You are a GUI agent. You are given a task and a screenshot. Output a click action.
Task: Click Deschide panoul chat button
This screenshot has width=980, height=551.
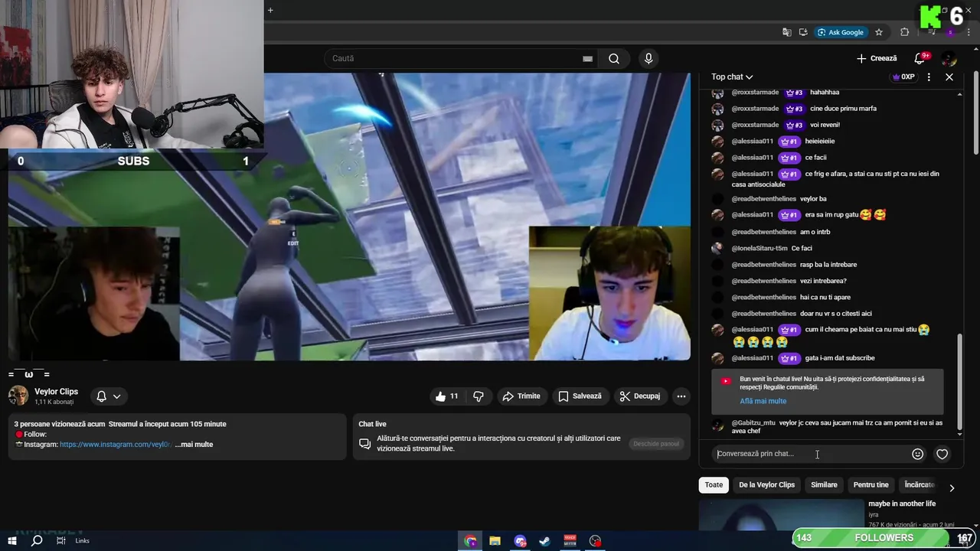[x=656, y=444]
